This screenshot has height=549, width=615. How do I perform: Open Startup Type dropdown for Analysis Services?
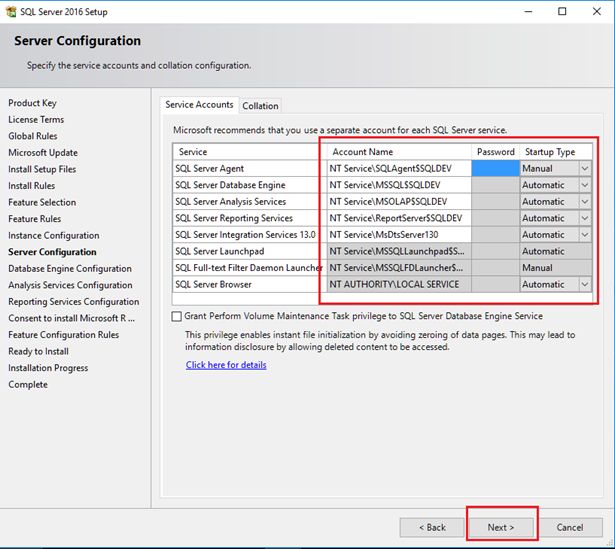(585, 202)
